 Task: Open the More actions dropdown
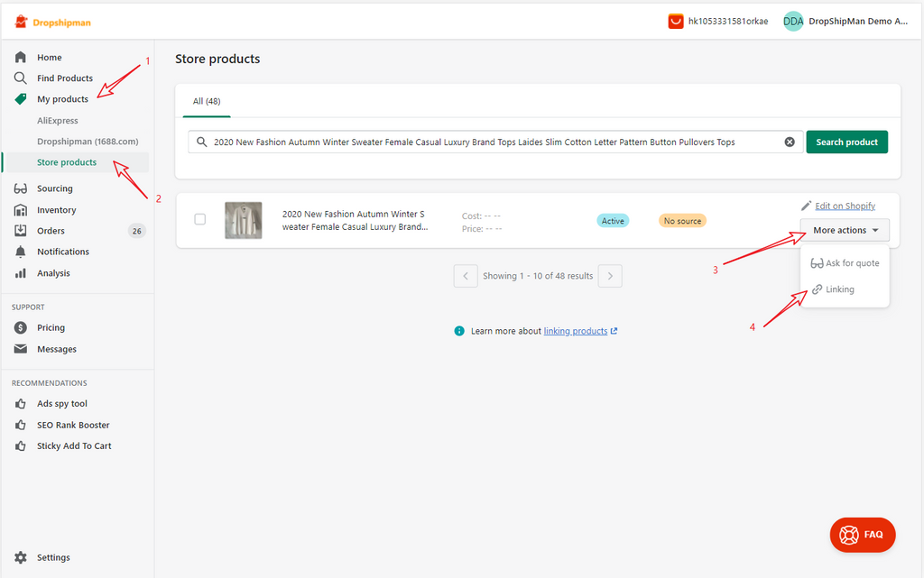(845, 230)
